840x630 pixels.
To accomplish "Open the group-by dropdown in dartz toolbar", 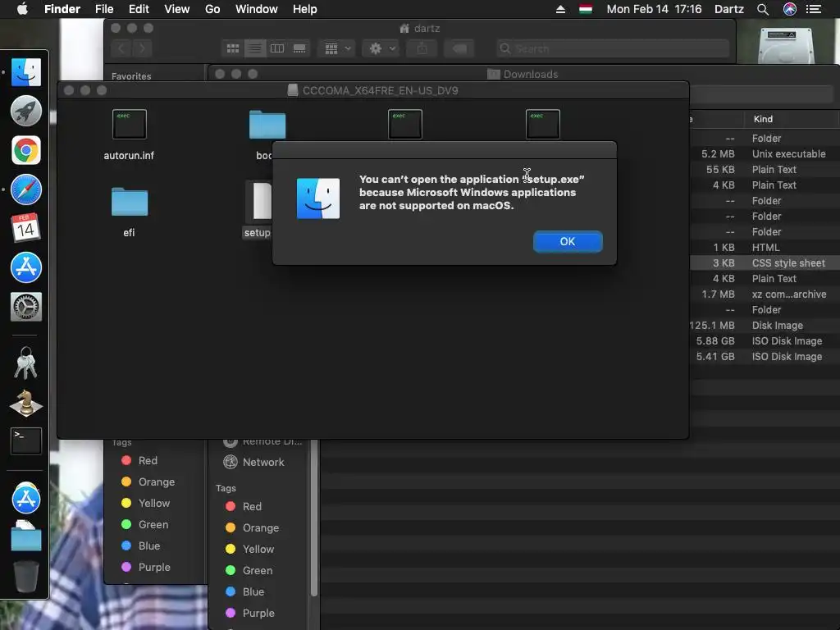I will pyautogui.click(x=337, y=48).
